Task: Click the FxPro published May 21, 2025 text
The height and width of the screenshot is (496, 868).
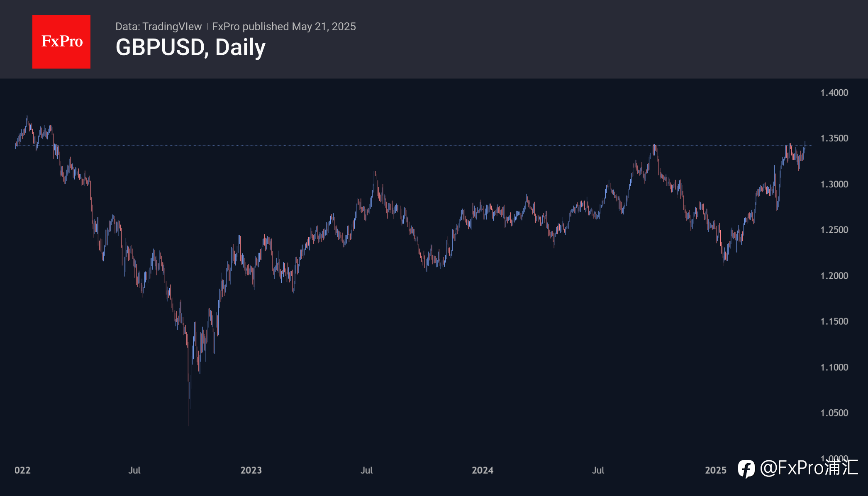Action: tap(284, 27)
